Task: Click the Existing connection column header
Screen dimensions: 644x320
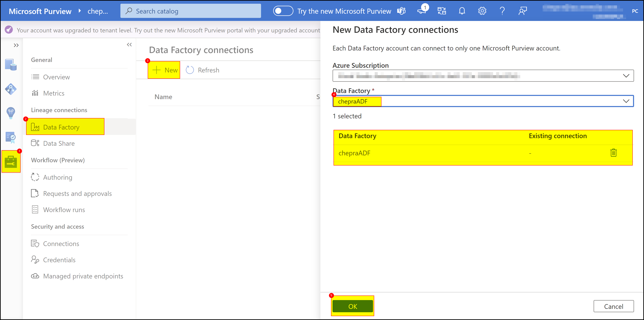Action: (x=557, y=136)
